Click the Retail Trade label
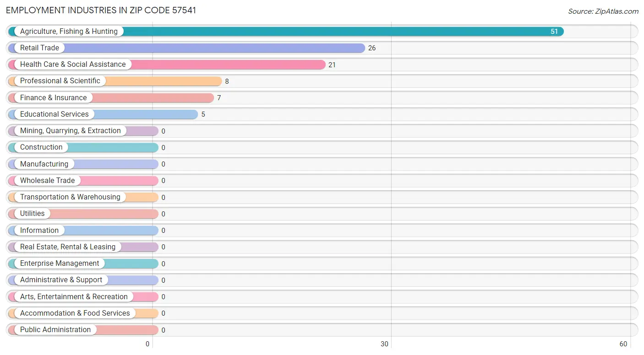This screenshot has height=355, width=644. click(x=39, y=48)
